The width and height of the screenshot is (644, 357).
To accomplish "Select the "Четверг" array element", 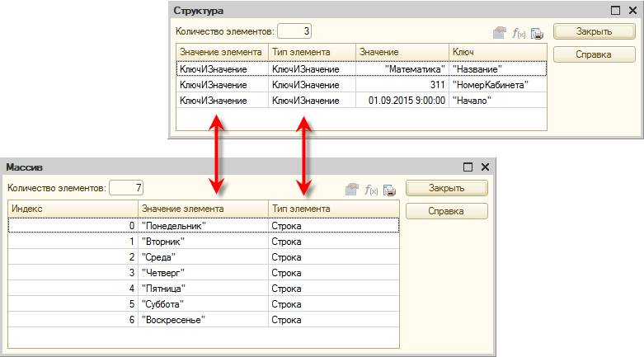I will pyautogui.click(x=203, y=272).
